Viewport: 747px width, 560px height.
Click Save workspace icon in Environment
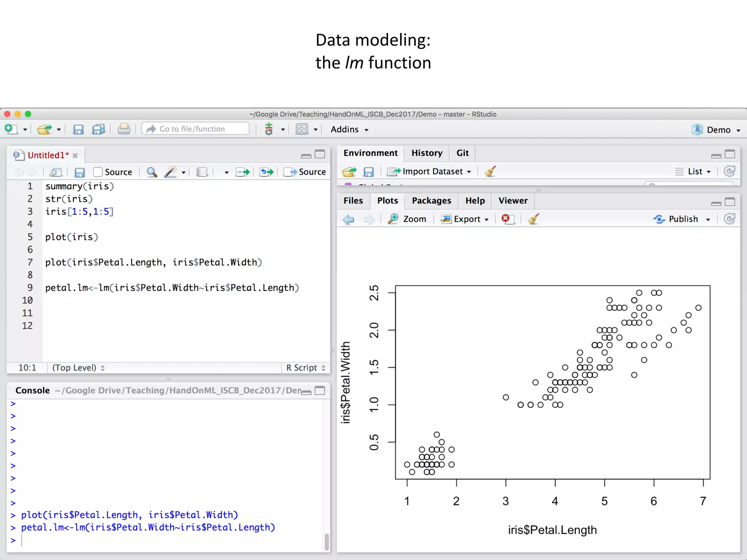click(x=369, y=172)
